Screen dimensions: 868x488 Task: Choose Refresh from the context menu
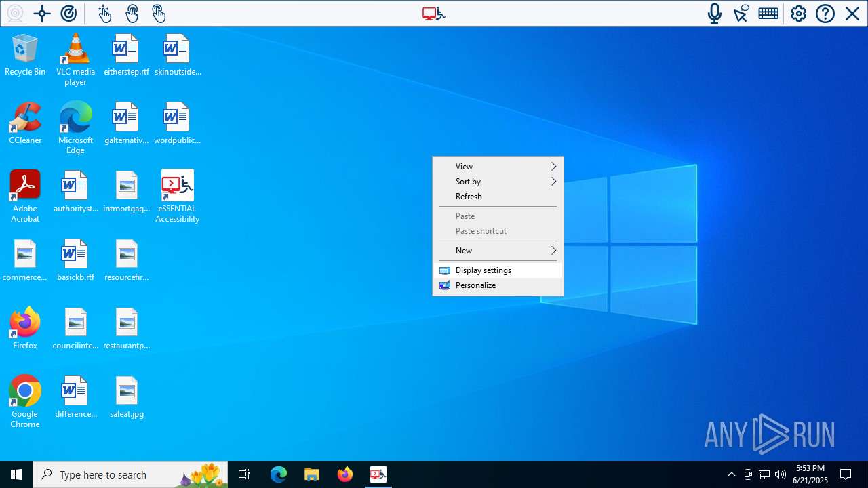coord(498,197)
